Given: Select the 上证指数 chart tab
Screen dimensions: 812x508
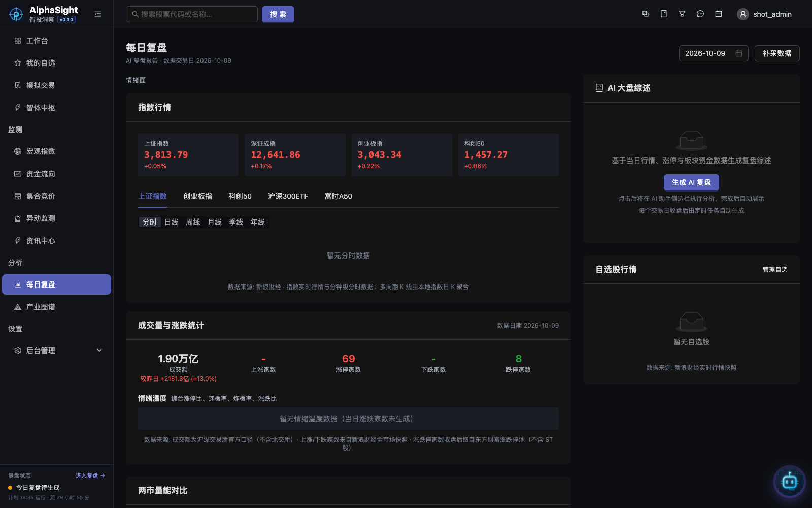Looking at the screenshot, I should point(152,196).
